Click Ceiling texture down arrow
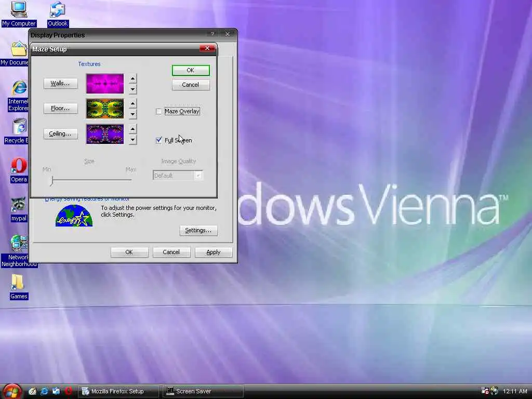This screenshot has width=532, height=399. [132, 139]
